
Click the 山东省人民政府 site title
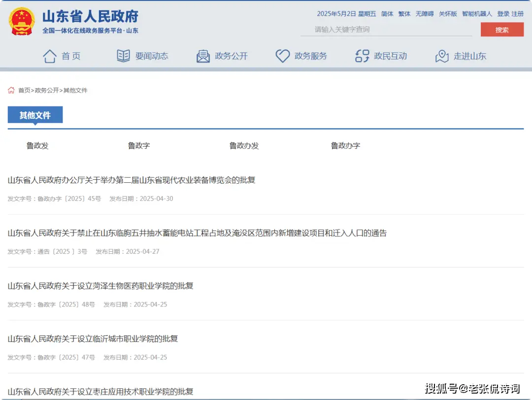tap(90, 16)
